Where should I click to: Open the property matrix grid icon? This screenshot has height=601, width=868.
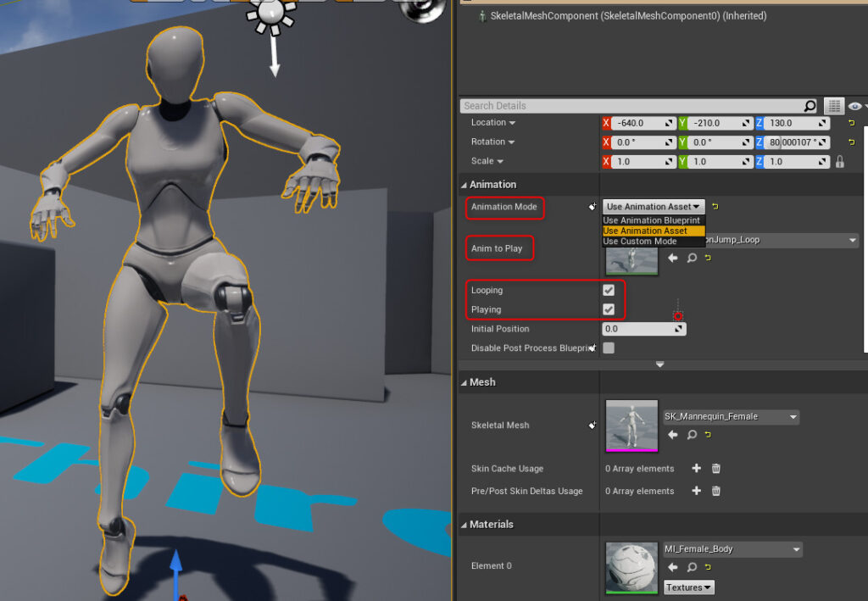click(x=834, y=106)
